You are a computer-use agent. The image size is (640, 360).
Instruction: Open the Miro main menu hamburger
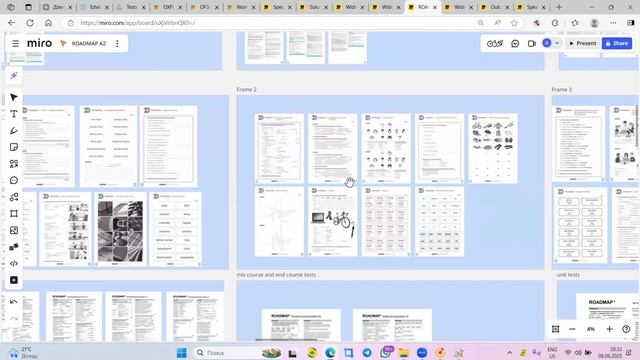tap(16, 43)
